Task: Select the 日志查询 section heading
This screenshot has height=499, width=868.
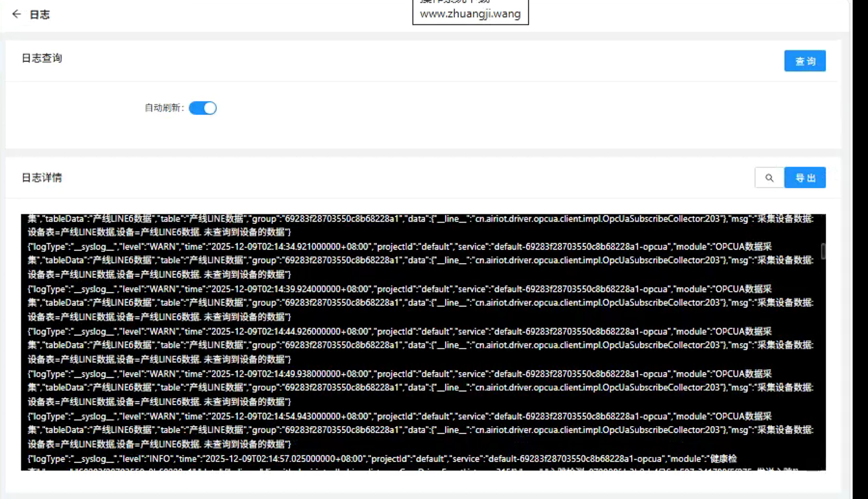Action: (42, 58)
